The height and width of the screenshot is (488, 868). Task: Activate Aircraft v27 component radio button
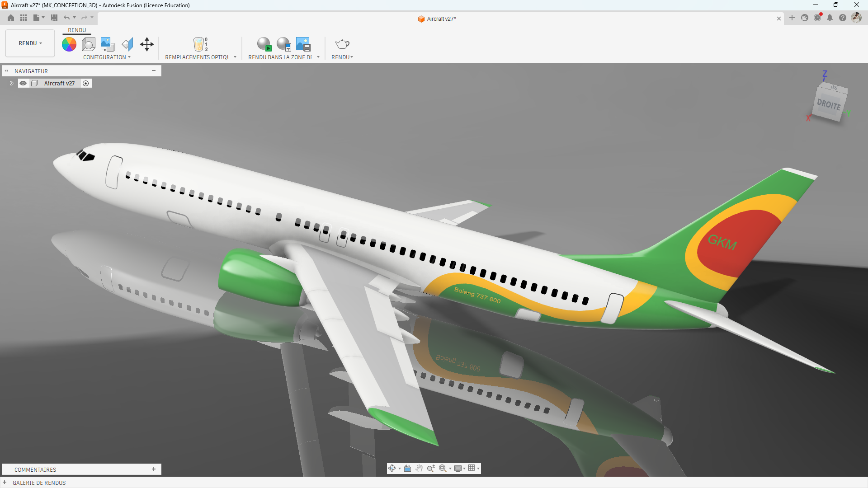coord(86,83)
